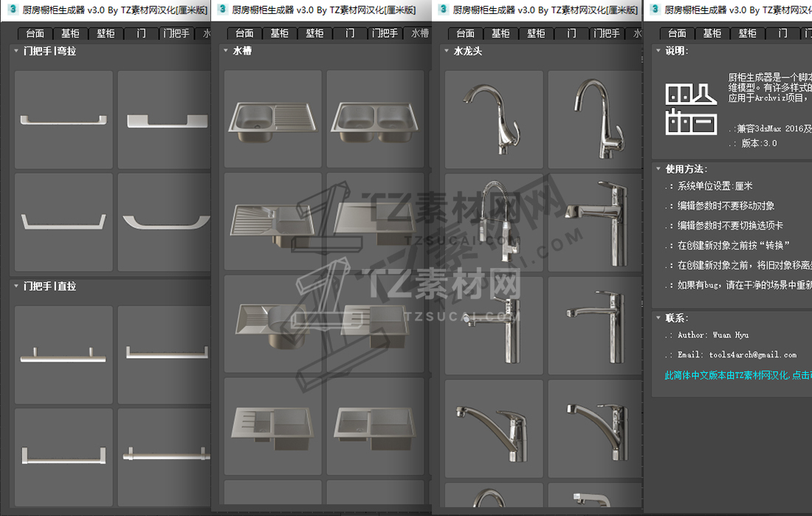Select the sink with drainboard on the right
Image resolution: width=812 pixels, height=516 pixels.
coord(273,119)
